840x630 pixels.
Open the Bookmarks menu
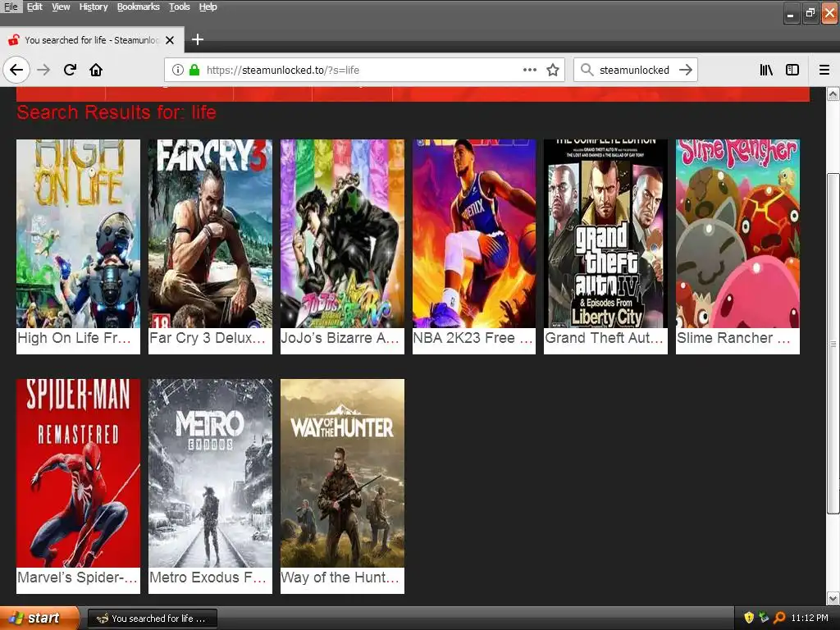138,7
